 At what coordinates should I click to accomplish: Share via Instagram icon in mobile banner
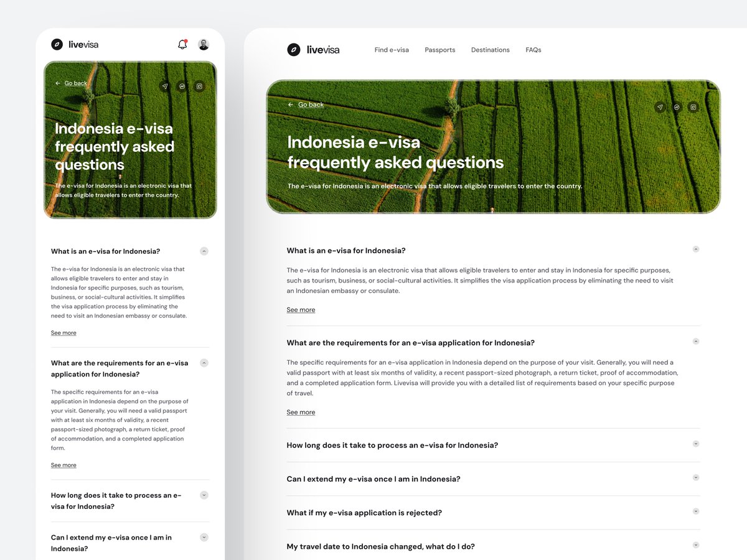[x=199, y=86]
